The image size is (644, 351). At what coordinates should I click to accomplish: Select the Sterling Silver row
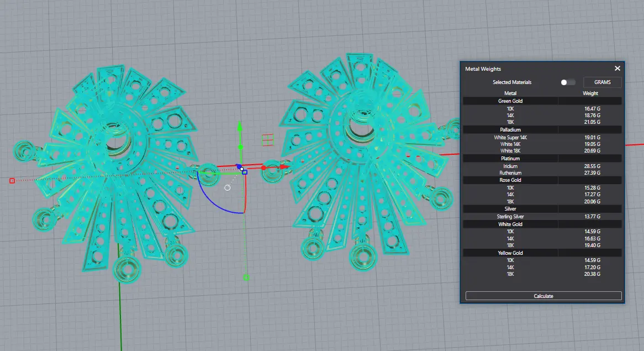(x=510, y=217)
